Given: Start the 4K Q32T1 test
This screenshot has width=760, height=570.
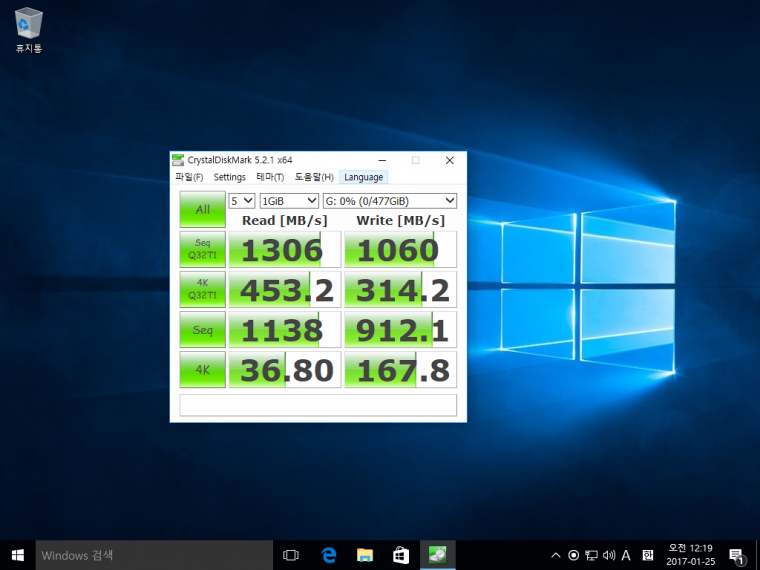Looking at the screenshot, I should point(203,289).
